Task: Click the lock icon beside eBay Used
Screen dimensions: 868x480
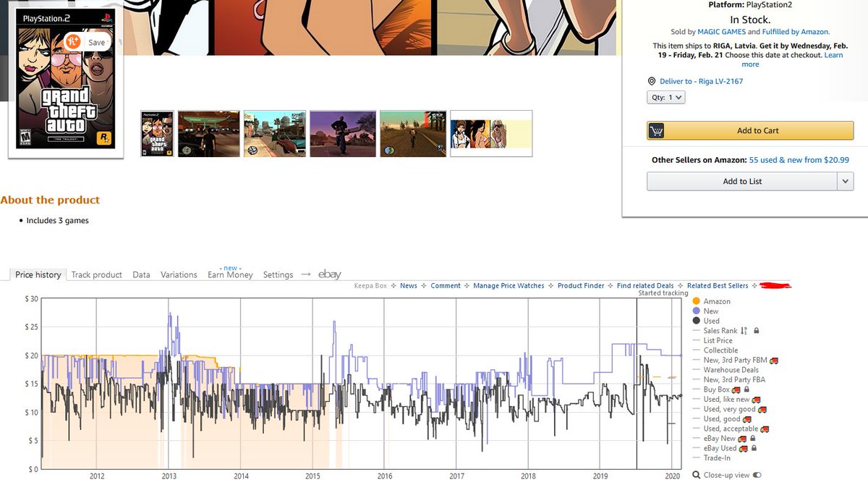Action: coord(754,448)
